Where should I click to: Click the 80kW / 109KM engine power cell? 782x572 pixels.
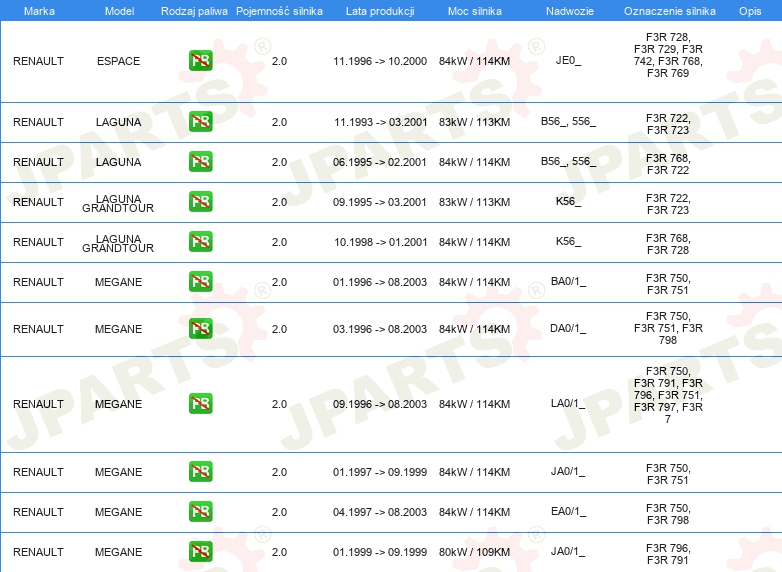tap(474, 552)
